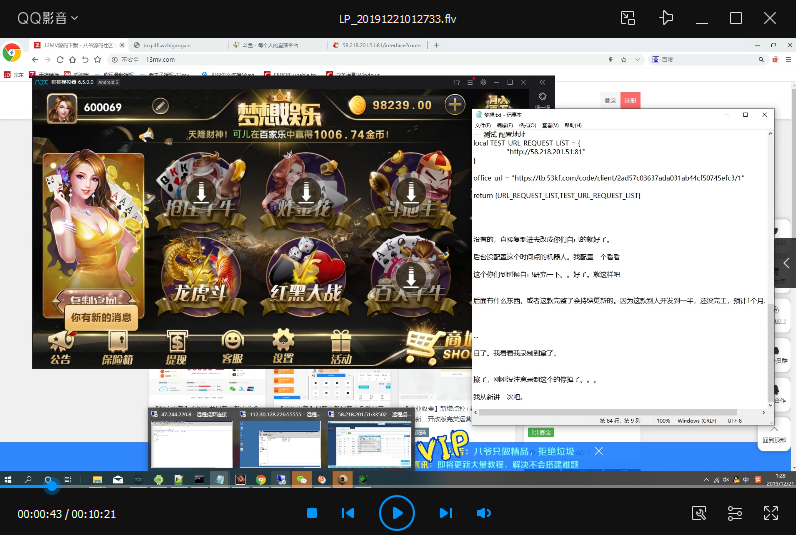Image resolution: width=796 pixels, height=535 pixels.
Task: Click the 00:00:43 / 00:10:21 time display
Action: 67,514
